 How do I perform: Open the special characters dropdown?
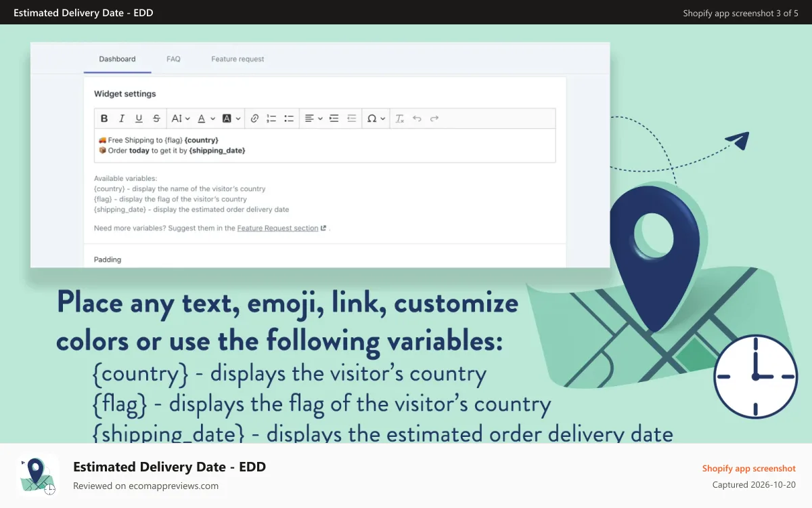point(376,119)
